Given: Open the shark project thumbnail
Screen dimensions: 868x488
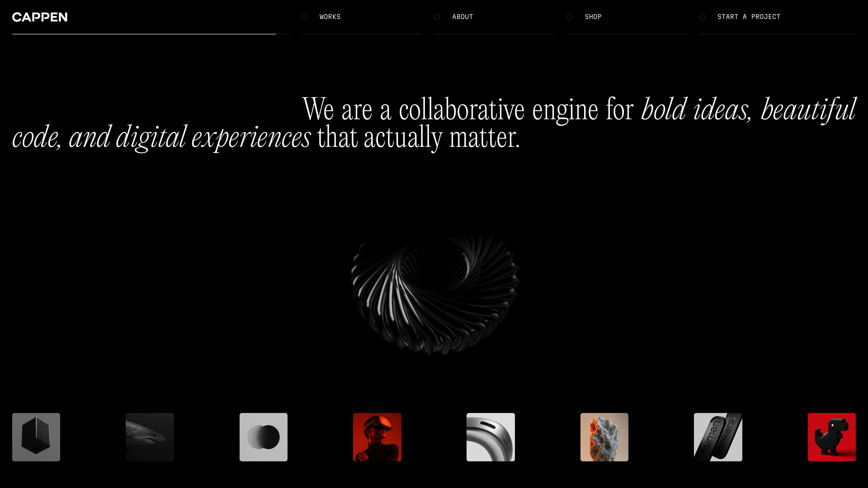Looking at the screenshot, I should (x=150, y=437).
